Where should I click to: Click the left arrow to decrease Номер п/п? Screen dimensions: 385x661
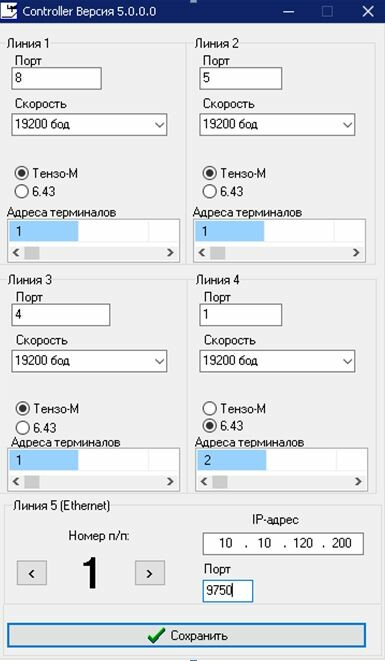[x=32, y=573]
